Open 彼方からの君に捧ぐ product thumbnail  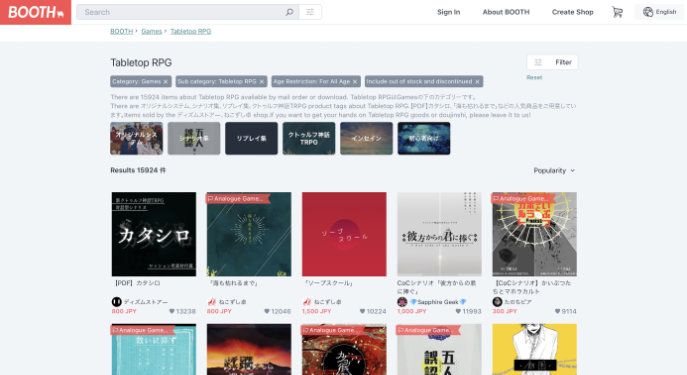point(439,234)
